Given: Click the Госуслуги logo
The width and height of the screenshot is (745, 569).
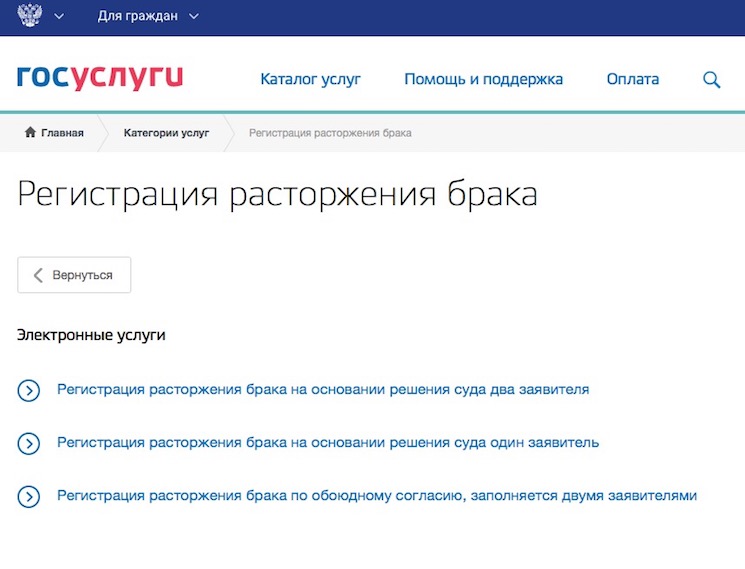Looking at the screenshot, I should coord(100,78).
